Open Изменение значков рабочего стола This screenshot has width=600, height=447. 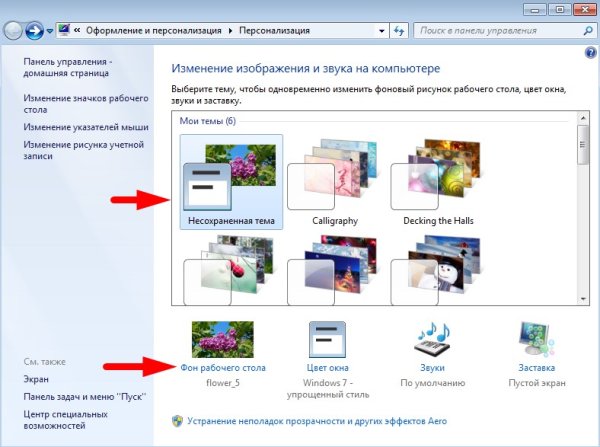click(x=86, y=104)
